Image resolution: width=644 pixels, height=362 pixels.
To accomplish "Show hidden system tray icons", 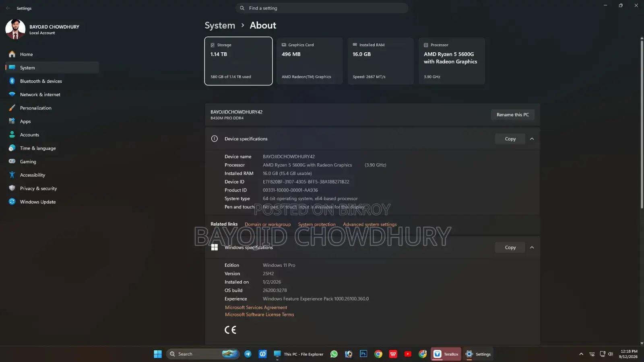I will coord(581,354).
